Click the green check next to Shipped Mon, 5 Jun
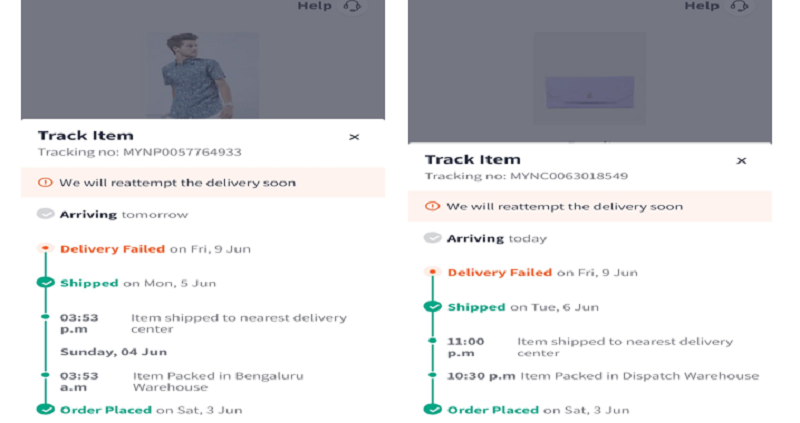Viewport: 800px width, 423px height. 45,282
